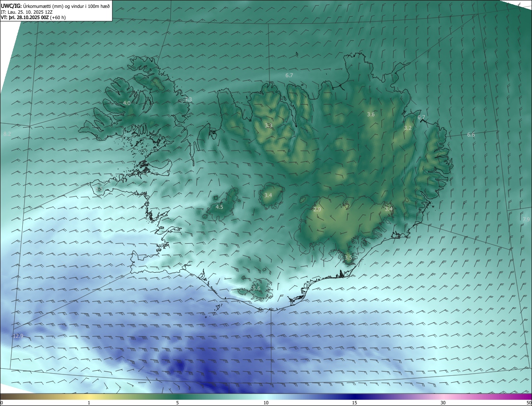Click the 15 tick on the color scale
The width and height of the screenshot is (532, 406).
pos(355,403)
